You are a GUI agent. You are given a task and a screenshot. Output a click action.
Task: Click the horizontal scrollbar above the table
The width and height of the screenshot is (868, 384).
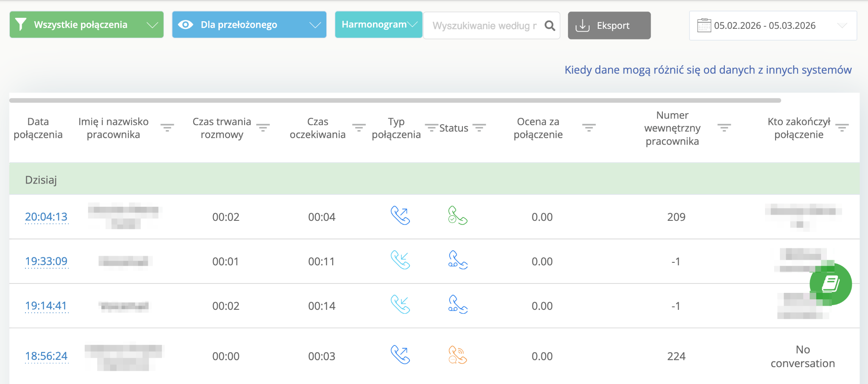[395, 100]
